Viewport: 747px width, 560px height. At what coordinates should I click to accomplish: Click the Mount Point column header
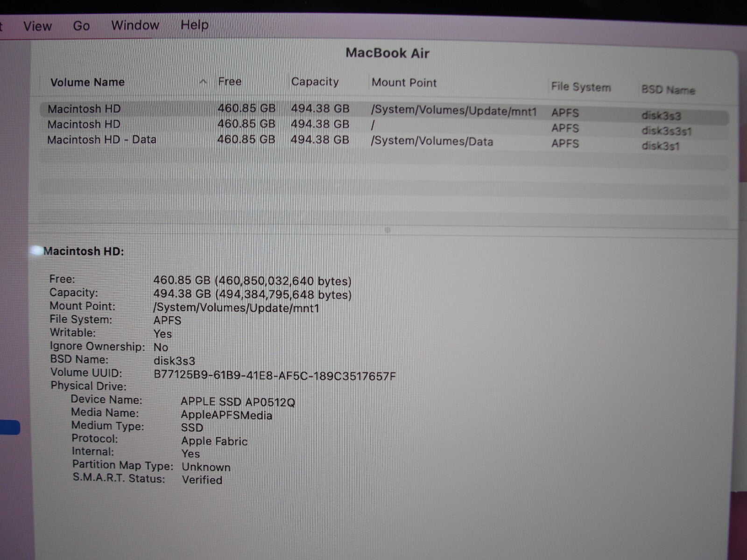(404, 83)
